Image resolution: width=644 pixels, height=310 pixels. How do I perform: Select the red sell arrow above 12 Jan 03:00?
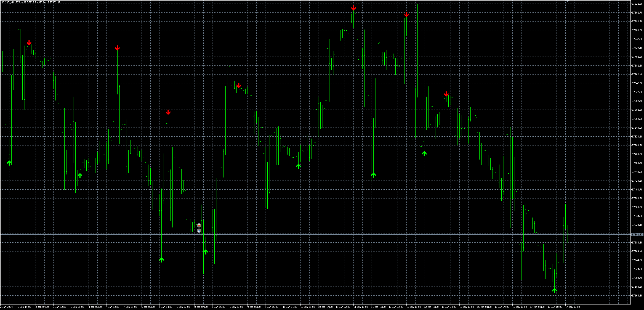coord(406,15)
